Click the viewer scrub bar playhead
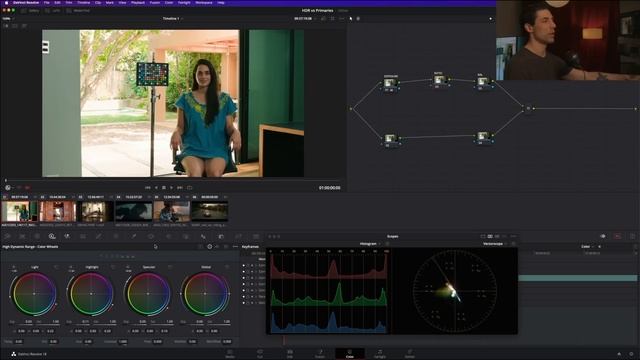This screenshot has height=360, width=640. [x=6, y=180]
